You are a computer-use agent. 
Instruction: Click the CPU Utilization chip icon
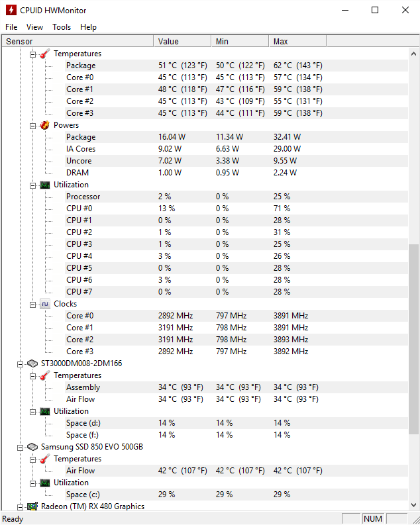pos(45,185)
